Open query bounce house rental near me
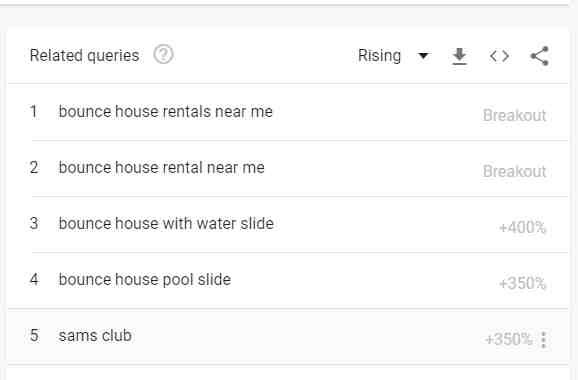 click(x=161, y=167)
